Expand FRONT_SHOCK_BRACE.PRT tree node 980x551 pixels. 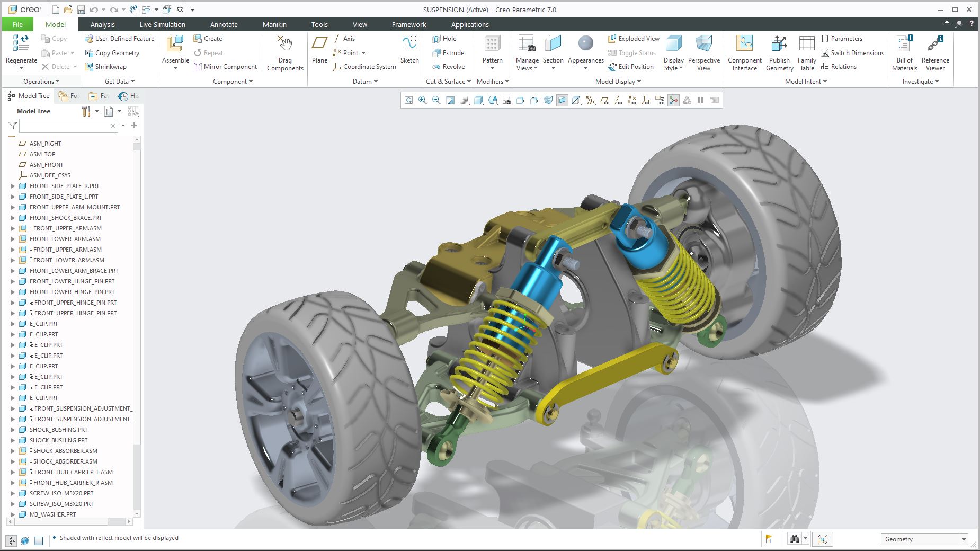tap(13, 218)
